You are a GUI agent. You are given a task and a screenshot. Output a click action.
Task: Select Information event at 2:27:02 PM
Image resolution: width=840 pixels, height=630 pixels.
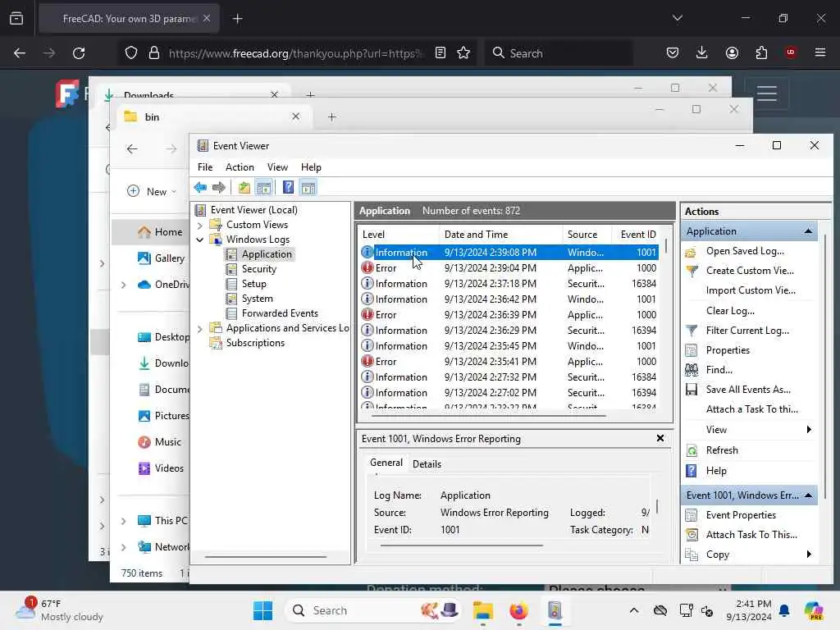pos(509,393)
